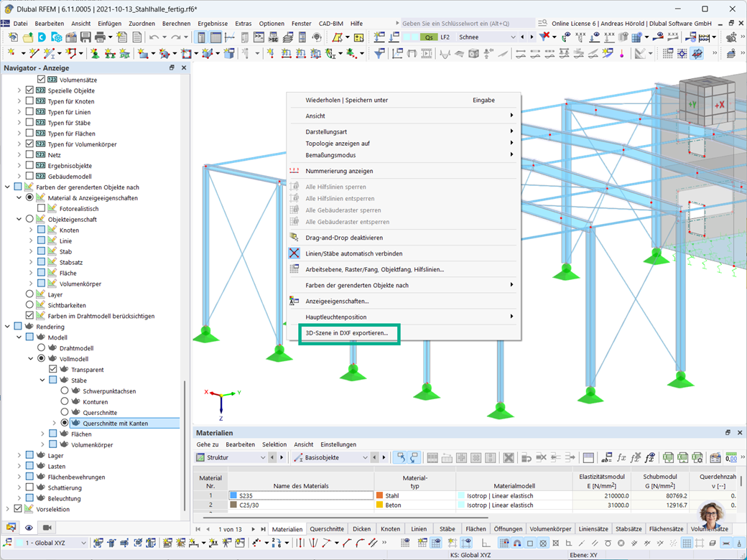747x560 pixels.
Task: Toggle the navigator panel toolbar icon
Action: pos(202,37)
